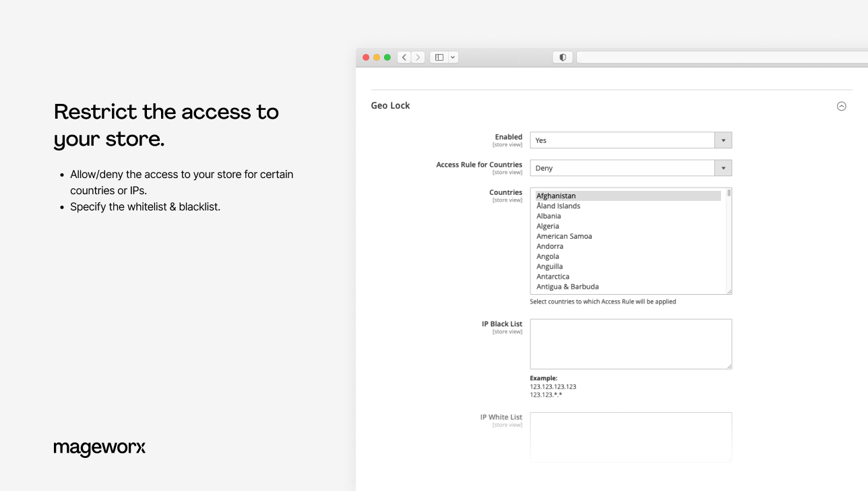The image size is (868, 491).
Task: Click the browser forward navigation arrow
Action: [418, 57]
